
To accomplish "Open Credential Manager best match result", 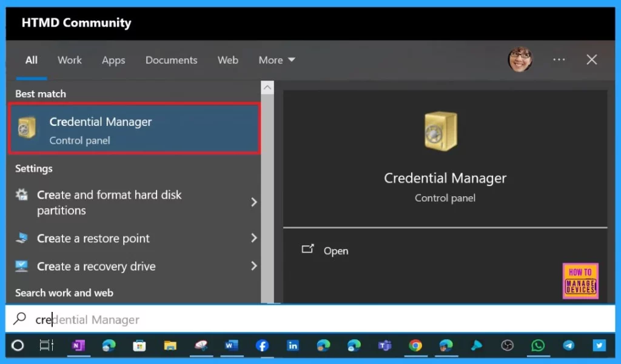I will pyautogui.click(x=134, y=128).
